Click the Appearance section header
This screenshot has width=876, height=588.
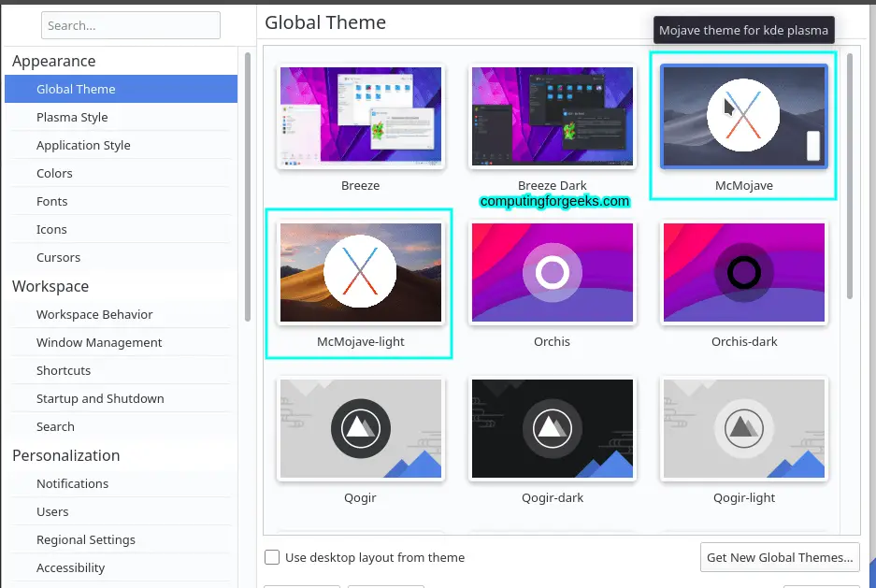point(53,61)
